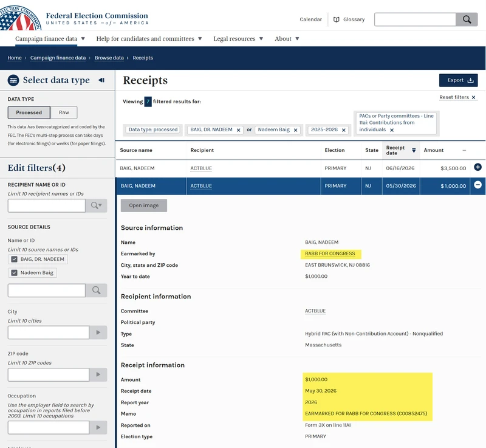Click the Open image button

point(144,205)
